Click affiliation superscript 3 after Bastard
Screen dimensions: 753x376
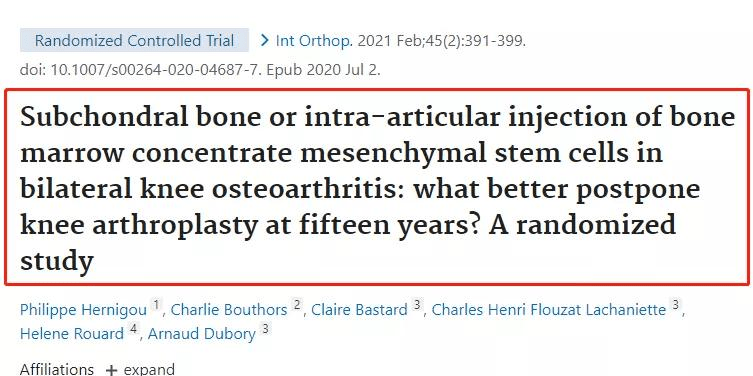[417, 304]
